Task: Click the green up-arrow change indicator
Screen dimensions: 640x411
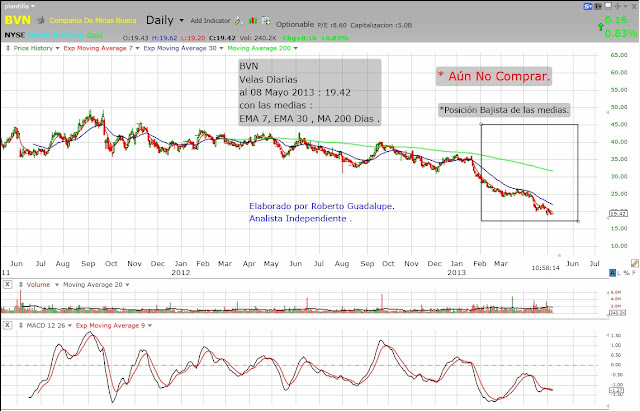Action: point(600,27)
